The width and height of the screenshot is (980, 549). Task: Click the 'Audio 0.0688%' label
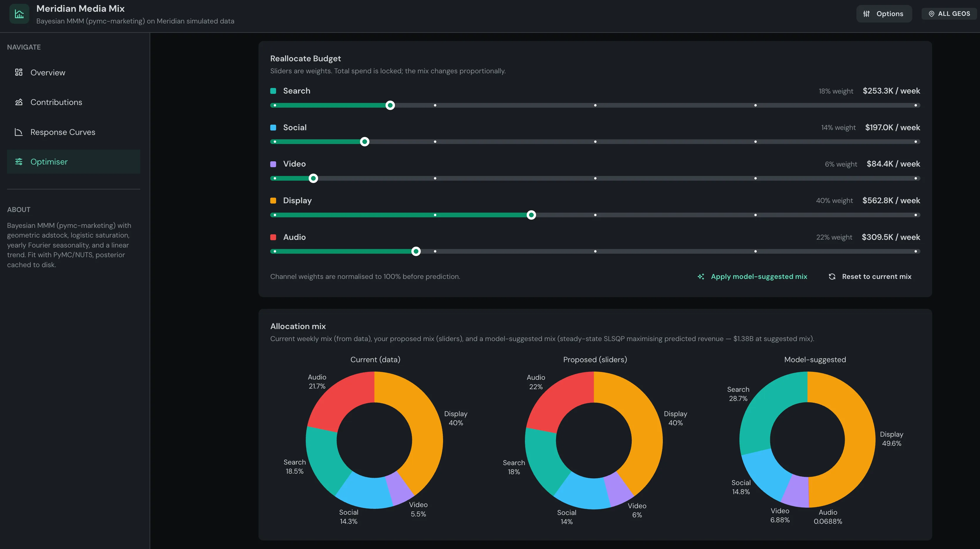coord(828,517)
